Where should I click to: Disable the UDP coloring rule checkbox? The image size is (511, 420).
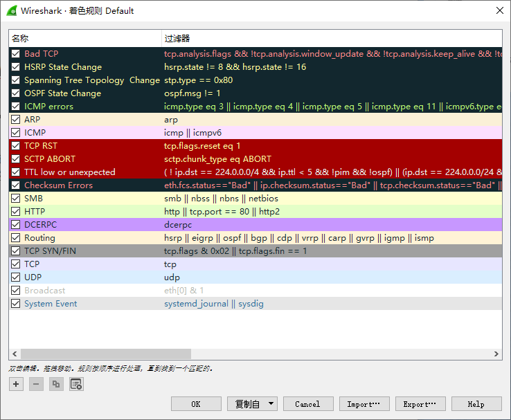point(16,277)
